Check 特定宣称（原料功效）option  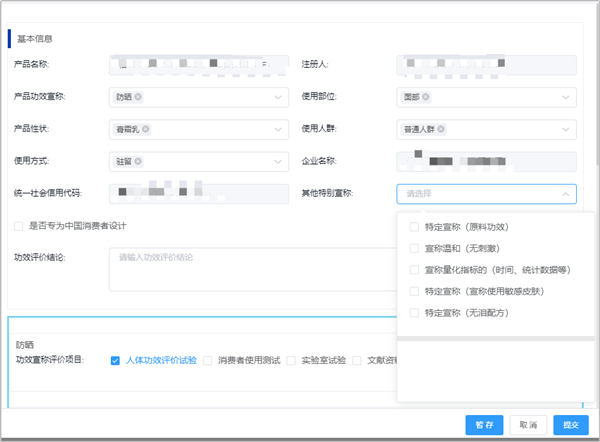415,227
